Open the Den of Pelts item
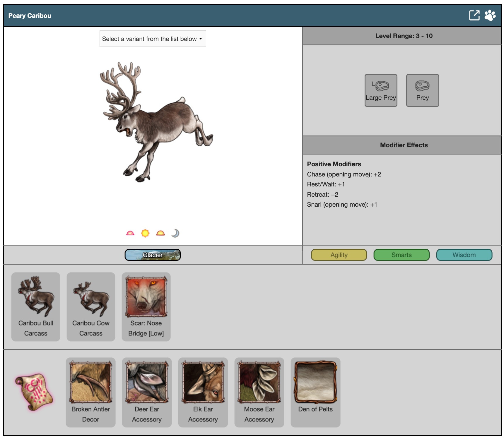The image size is (504, 439). click(315, 392)
